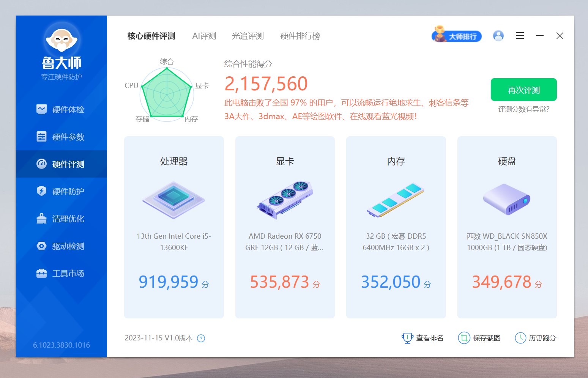
Task: Click the version help question mark icon
Action: tap(201, 338)
